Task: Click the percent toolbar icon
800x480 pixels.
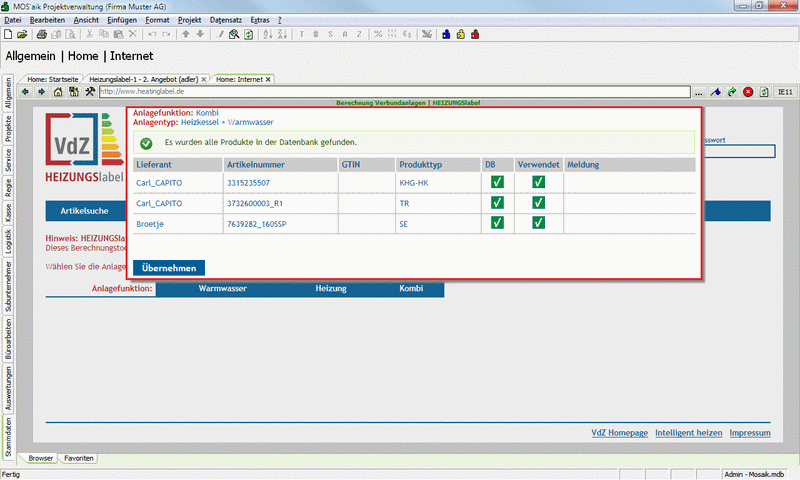Action: (x=378, y=34)
